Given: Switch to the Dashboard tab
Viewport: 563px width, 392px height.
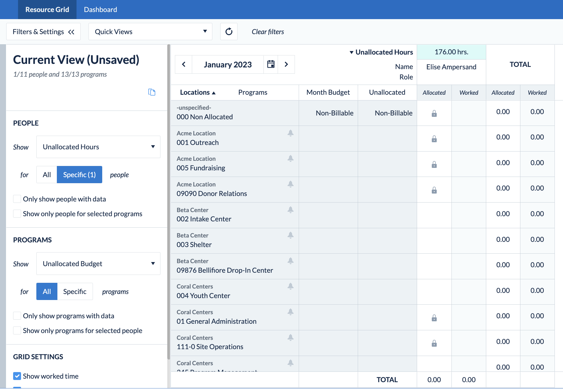Looking at the screenshot, I should 100,9.
